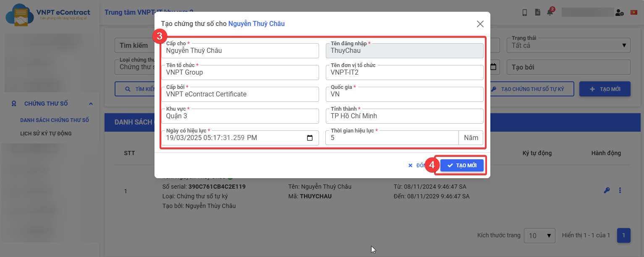Click the Tạo bởi filter field
Image resolution: width=644 pixels, height=257 pixels.
[x=568, y=67]
